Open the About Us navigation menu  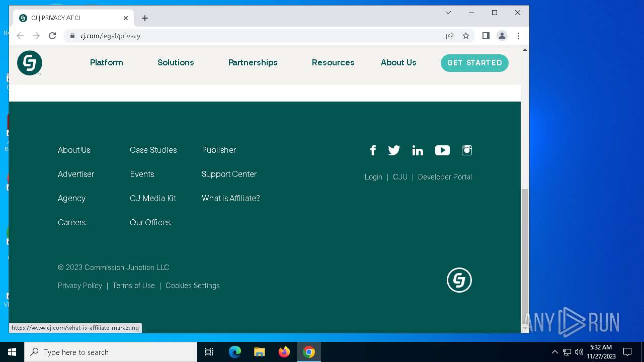[x=398, y=63]
